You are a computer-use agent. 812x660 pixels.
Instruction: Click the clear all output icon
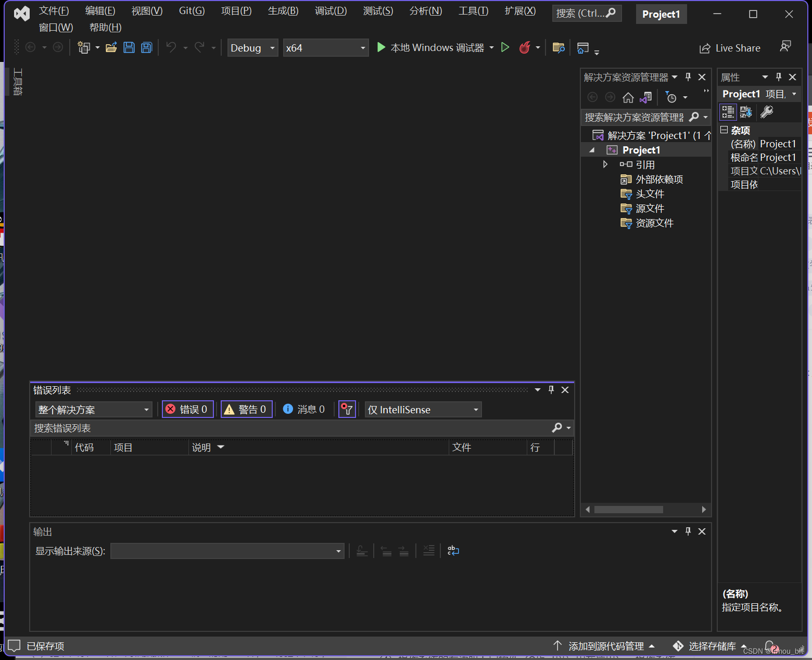pos(428,551)
